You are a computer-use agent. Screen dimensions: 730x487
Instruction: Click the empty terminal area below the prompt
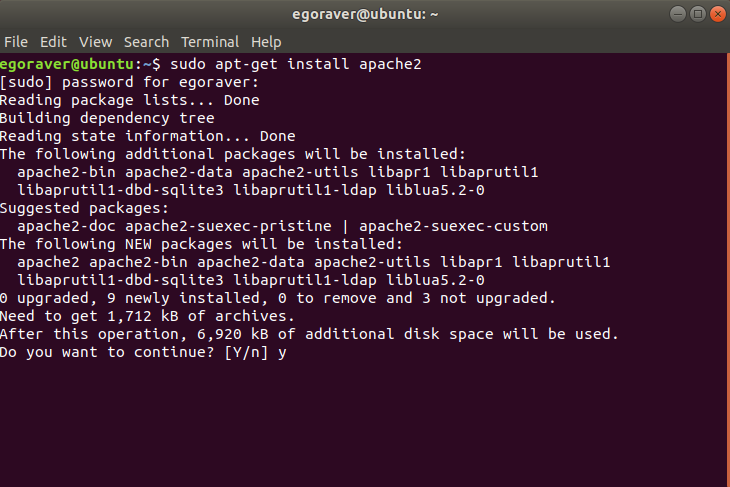point(363,424)
